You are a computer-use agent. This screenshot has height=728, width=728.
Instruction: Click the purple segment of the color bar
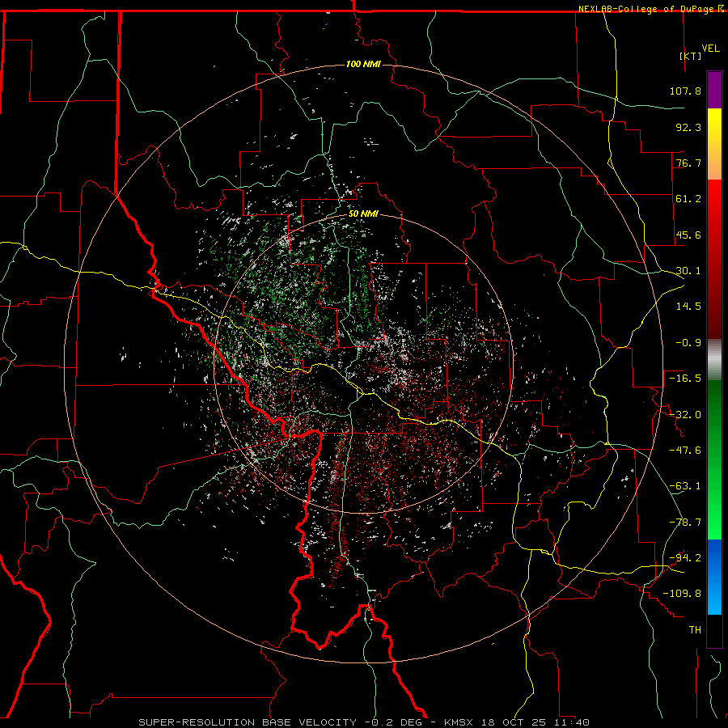click(714, 90)
